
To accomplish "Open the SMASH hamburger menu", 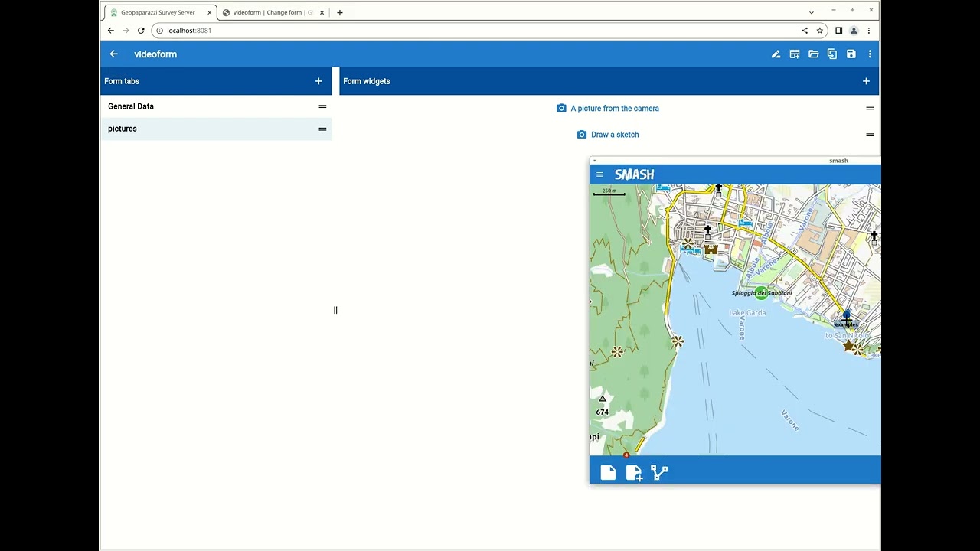I will (x=599, y=174).
